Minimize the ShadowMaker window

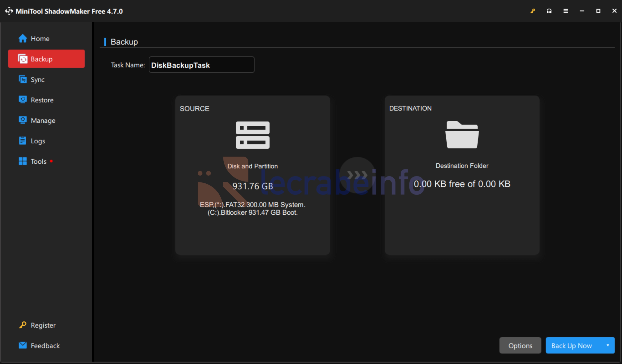point(582,11)
